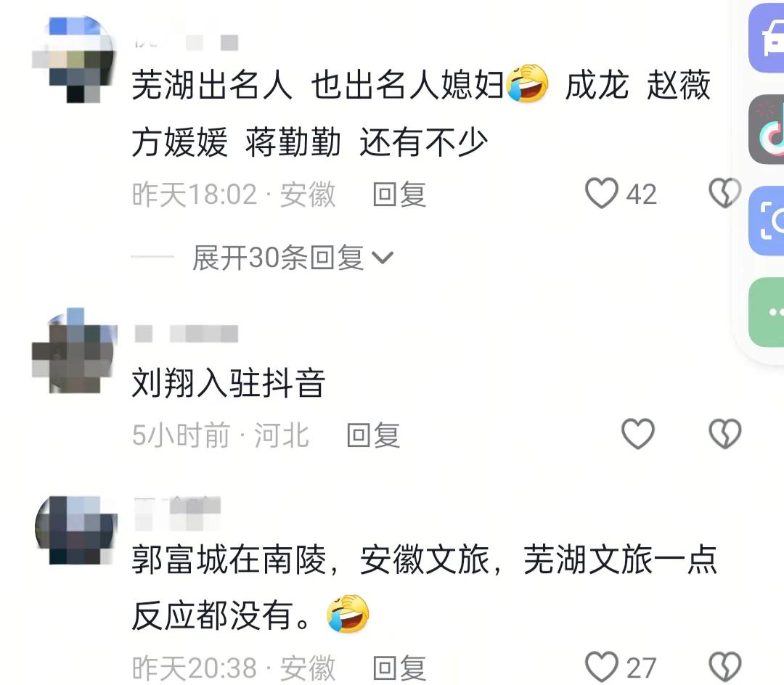Reply to the 刘翔入驻抖音 comment

point(374,435)
